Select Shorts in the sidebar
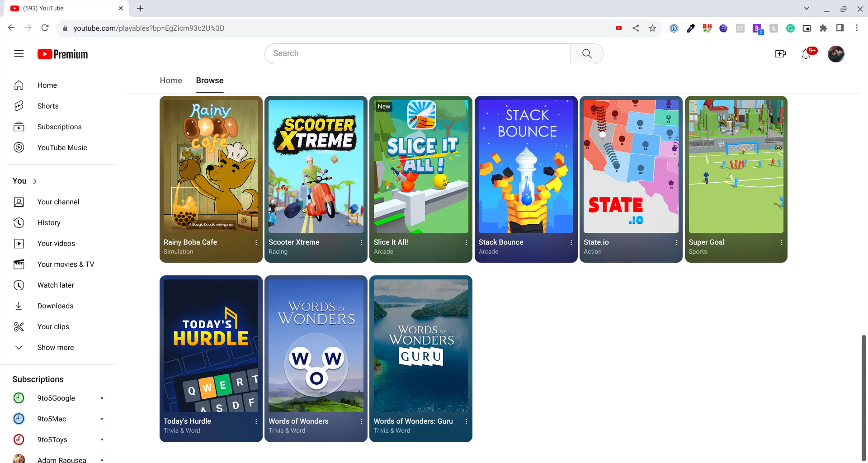Viewport: 868px width, 463px height. [47, 106]
